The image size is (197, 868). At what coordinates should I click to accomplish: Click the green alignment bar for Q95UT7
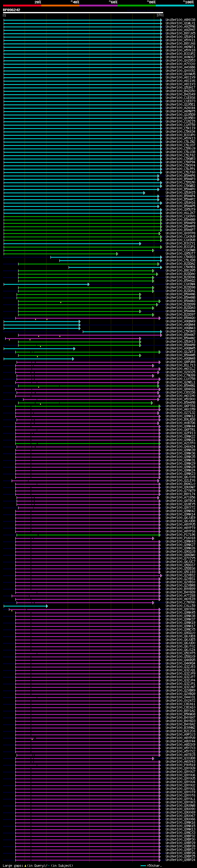[61, 254]
